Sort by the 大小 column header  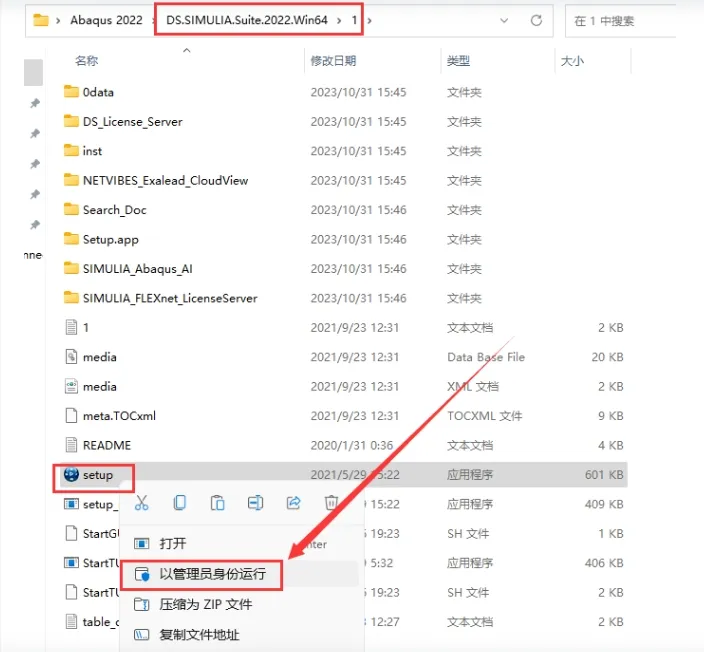click(572, 61)
